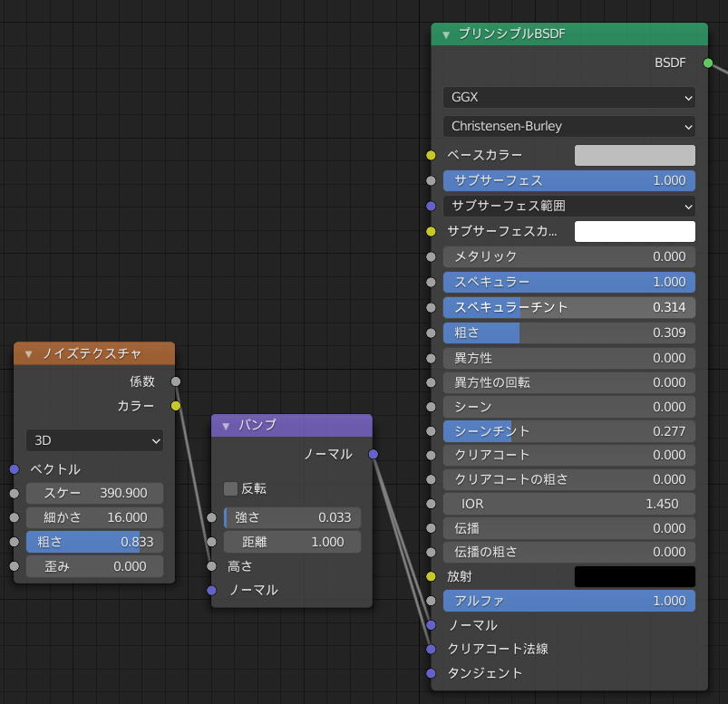Click the シーン 0.000 field
The image size is (728, 704).
[569, 407]
